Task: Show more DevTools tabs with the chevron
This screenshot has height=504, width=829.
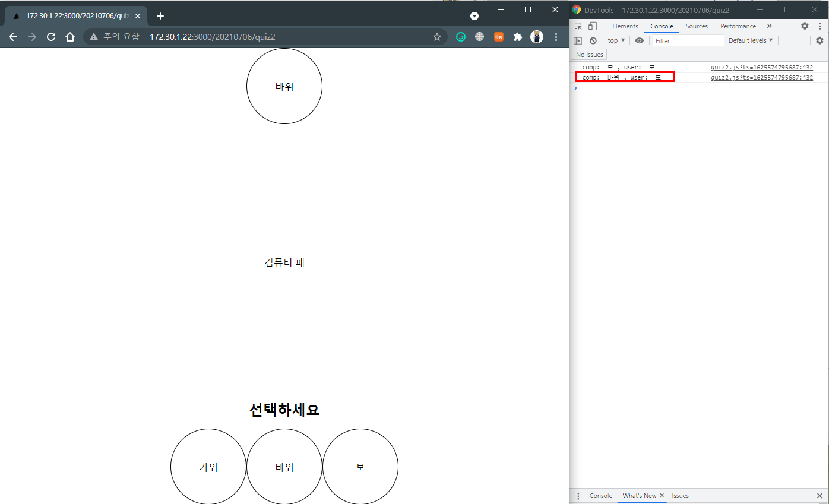Action: (770, 26)
